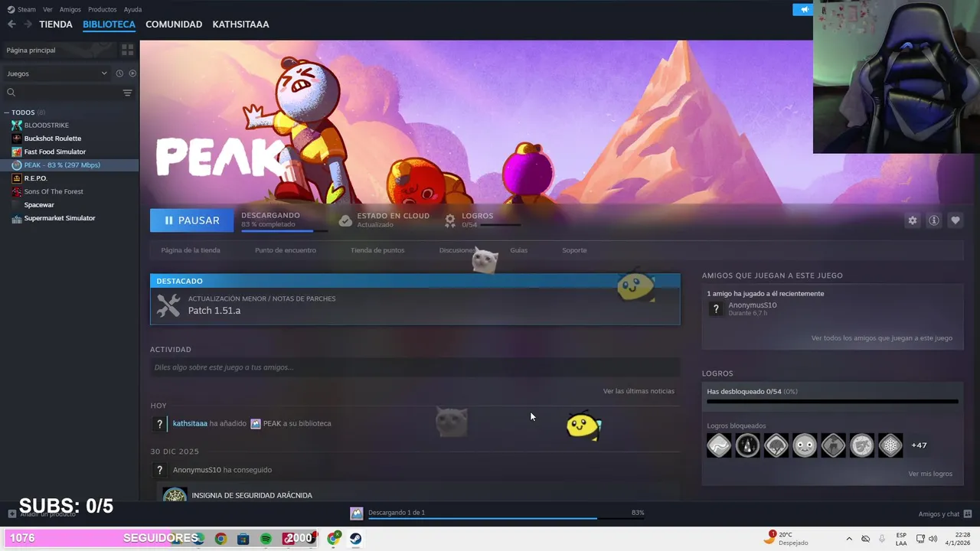Image resolution: width=980 pixels, height=551 pixels.
Task: Click the R.E.P.O. game icon
Action: tap(17, 178)
